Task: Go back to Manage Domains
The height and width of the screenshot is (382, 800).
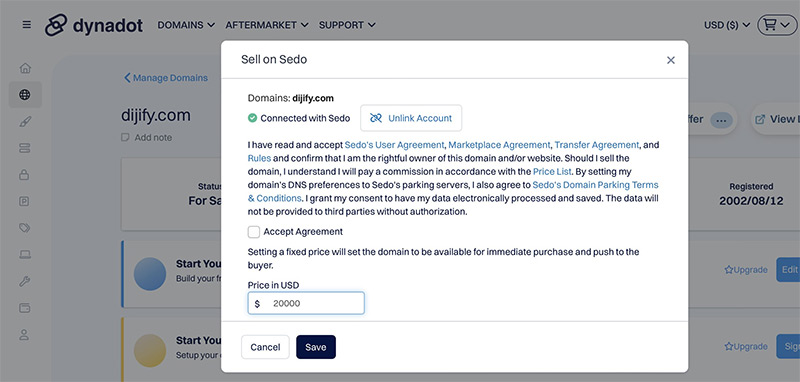Action: point(166,78)
